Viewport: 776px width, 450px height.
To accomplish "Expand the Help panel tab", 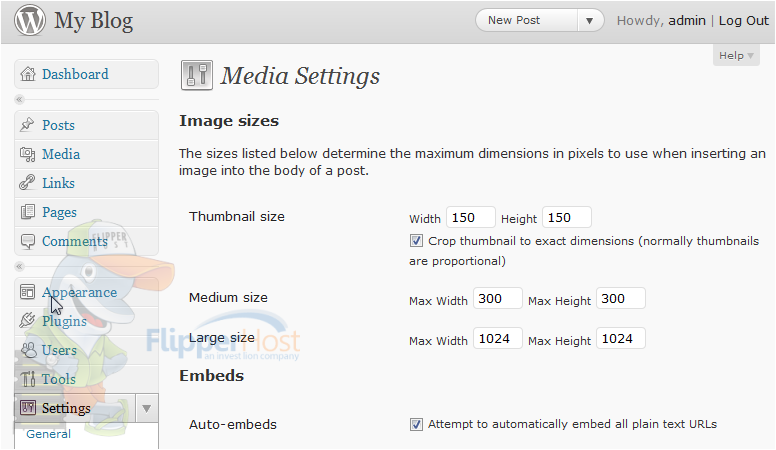I will point(736,55).
